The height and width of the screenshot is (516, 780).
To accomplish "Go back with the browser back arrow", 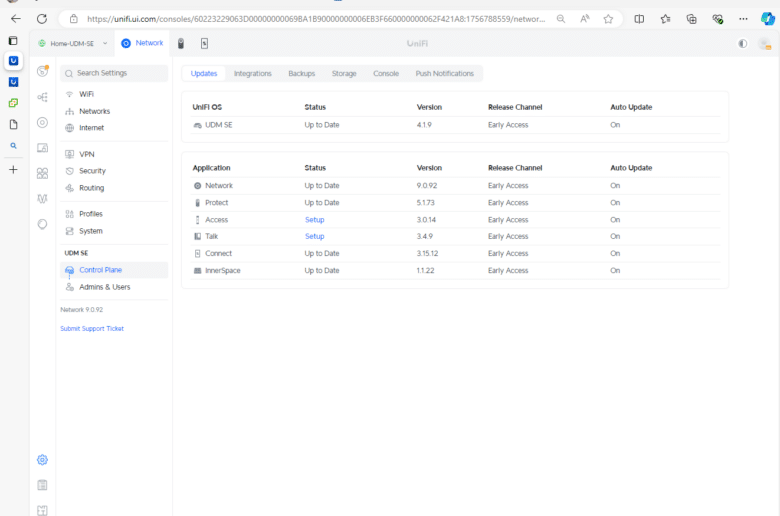I will [16, 19].
